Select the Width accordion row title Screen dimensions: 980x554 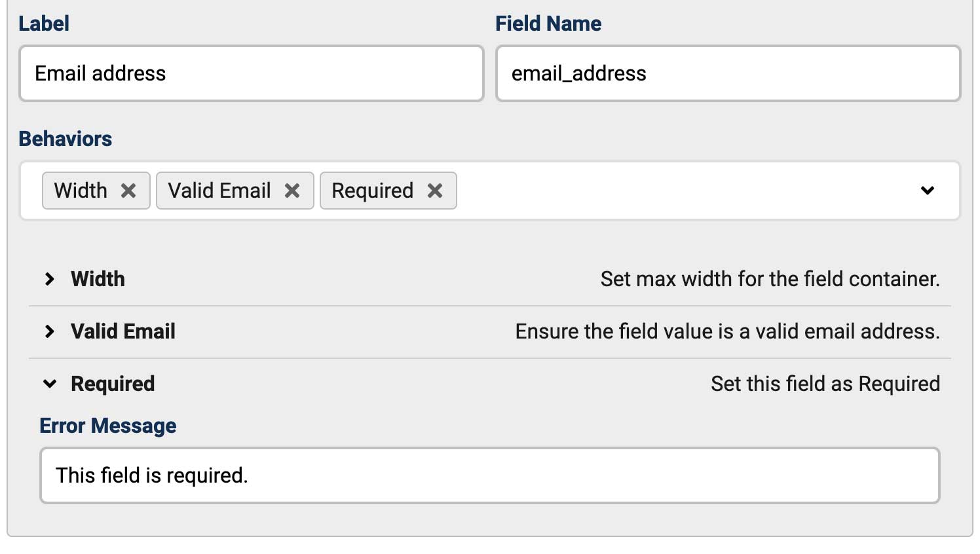click(98, 279)
